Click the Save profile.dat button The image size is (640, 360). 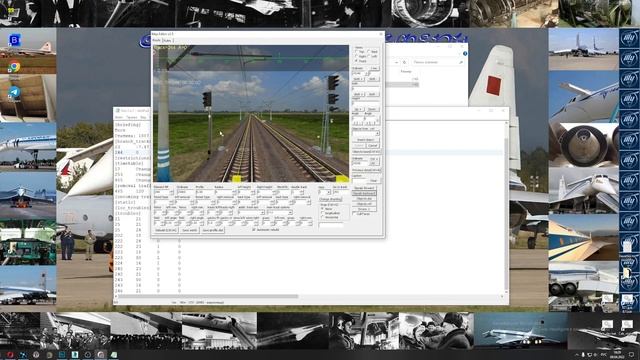tap(213, 230)
